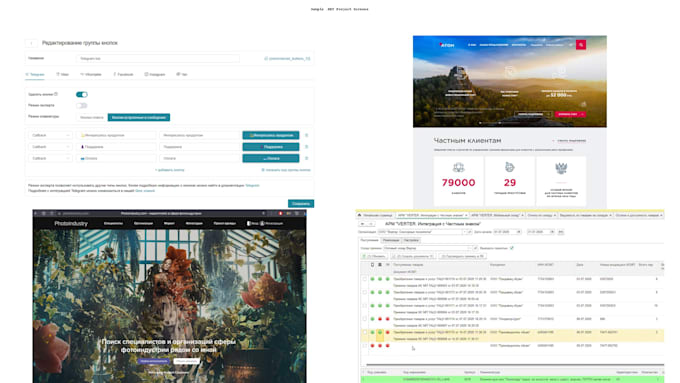
Task: Click the red search icon on Aton site
Action: coord(581,45)
